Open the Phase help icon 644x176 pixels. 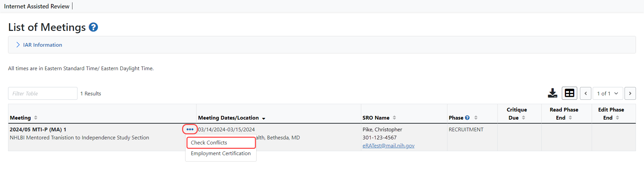(x=467, y=118)
